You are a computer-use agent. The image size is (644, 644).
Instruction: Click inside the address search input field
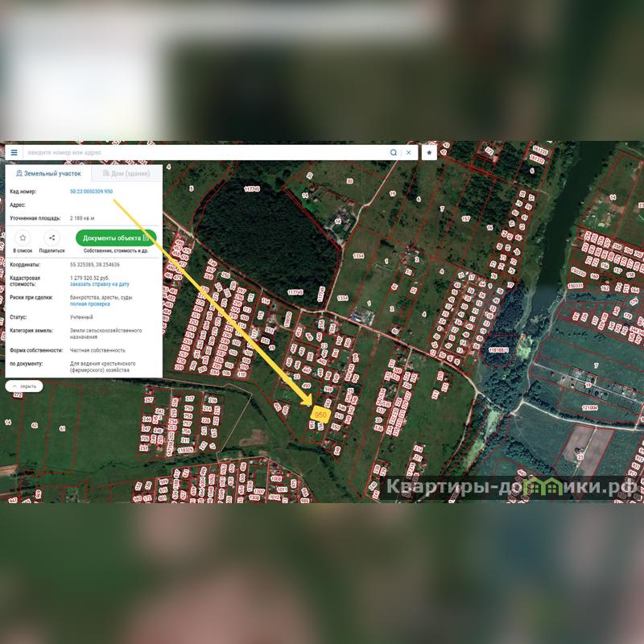(201, 152)
